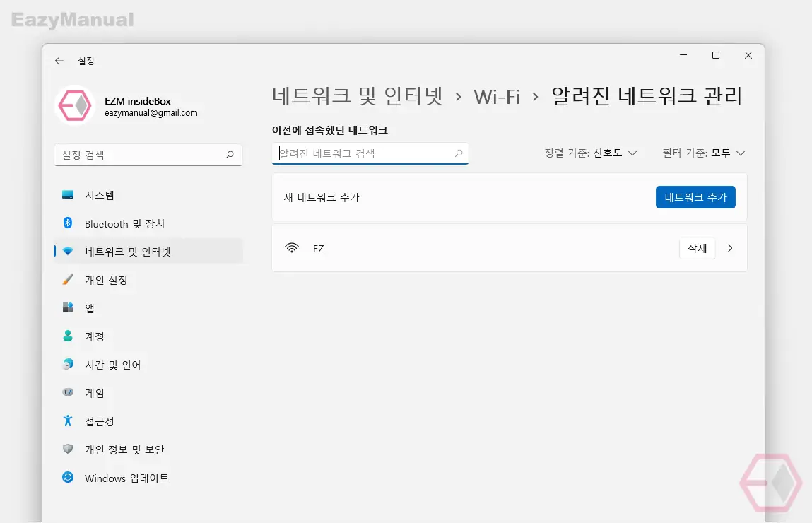This screenshot has height=523, width=812.
Task: Open 접근성 category
Action: pyautogui.click(x=148, y=421)
